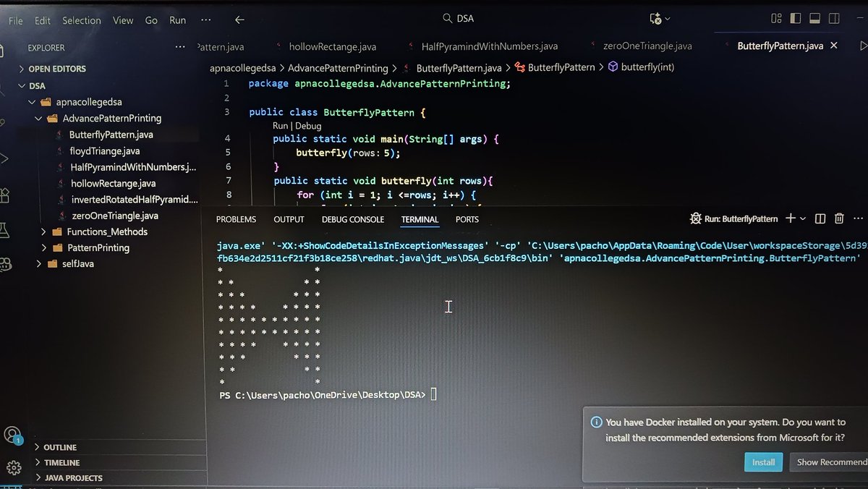The width and height of the screenshot is (868, 489).
Task: Click the DSA command center search box
Action: 457,19
